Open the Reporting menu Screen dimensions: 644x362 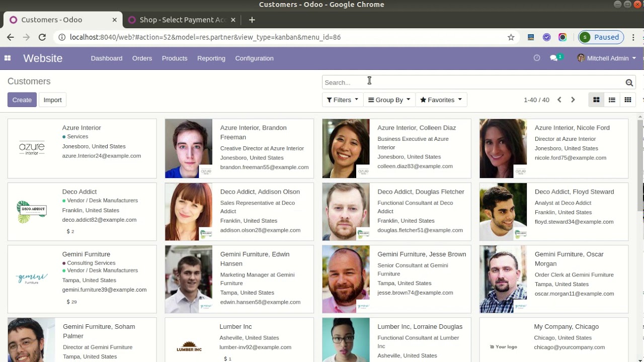211,58
